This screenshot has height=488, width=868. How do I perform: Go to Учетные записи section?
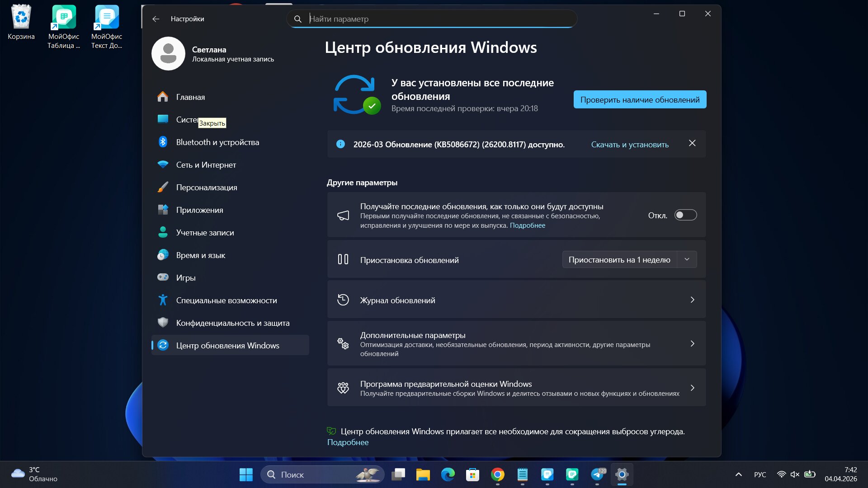tap(205, 233)
